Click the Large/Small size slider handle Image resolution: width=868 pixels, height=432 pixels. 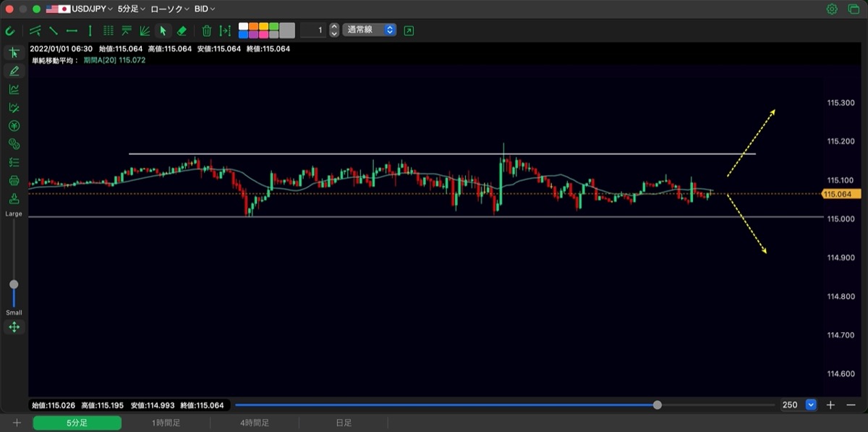(14, 284)
